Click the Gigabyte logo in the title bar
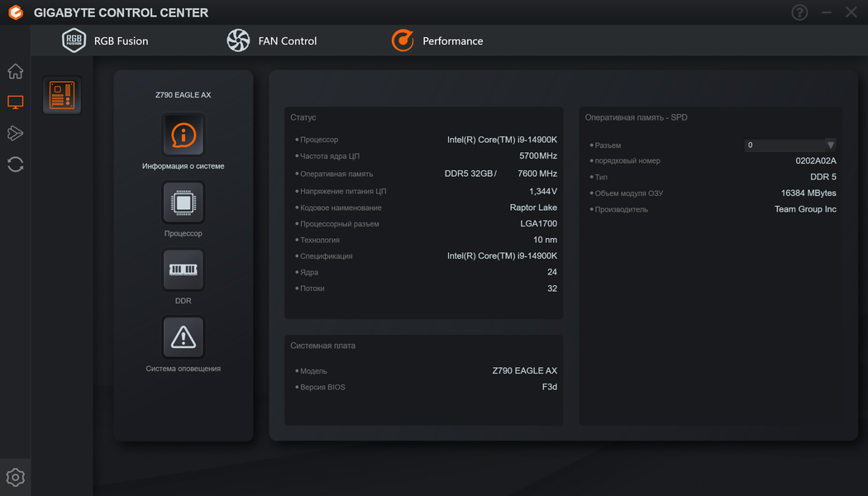 [x=16, y=12]
